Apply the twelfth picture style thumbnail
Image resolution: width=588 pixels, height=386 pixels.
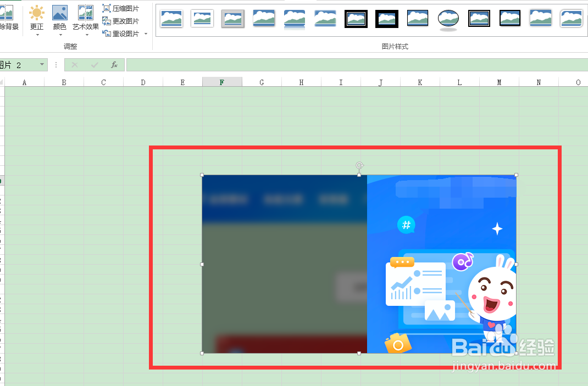(509, 18)
